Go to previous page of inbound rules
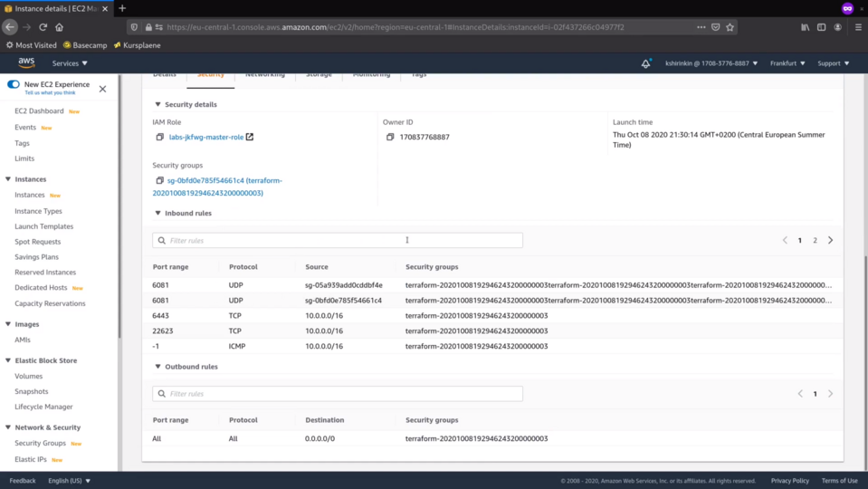This screenshot has height=489, width=868. click(785, 240)
